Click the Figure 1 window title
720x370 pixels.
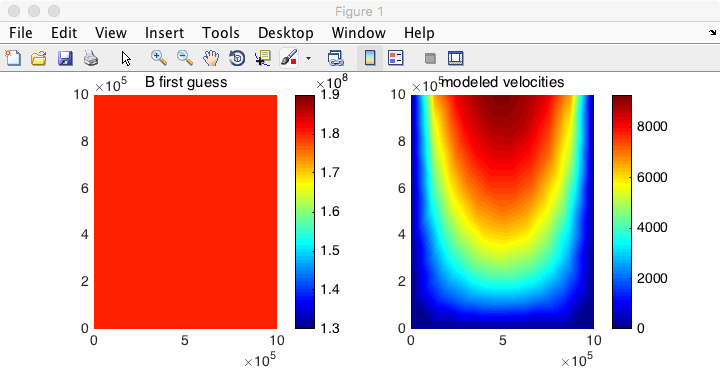coord(360,11)
